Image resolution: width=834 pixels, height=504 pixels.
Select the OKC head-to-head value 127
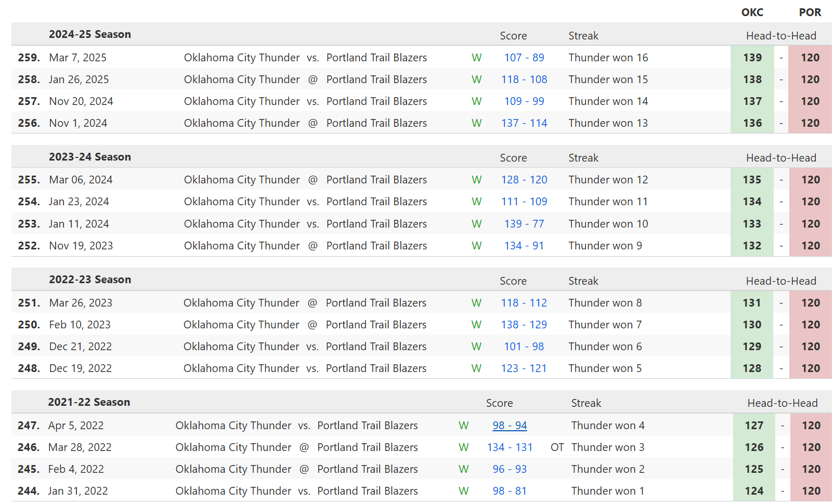[x=754, y=426]
